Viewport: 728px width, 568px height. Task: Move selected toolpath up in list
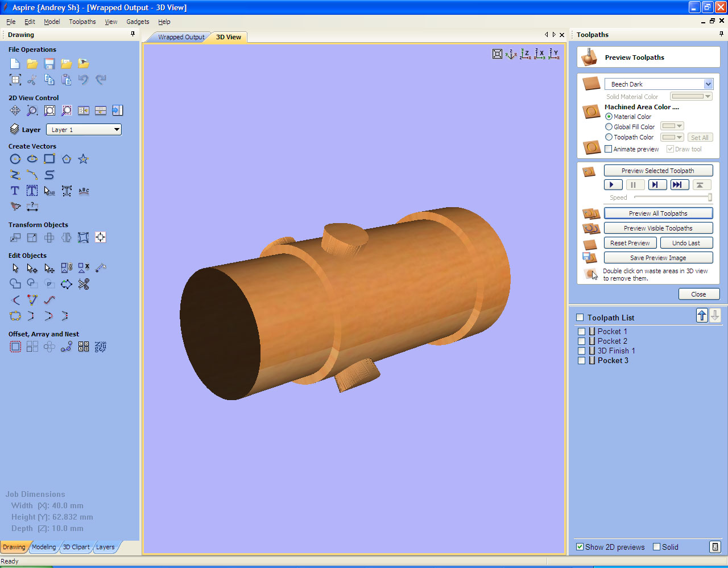pos(702,315)
